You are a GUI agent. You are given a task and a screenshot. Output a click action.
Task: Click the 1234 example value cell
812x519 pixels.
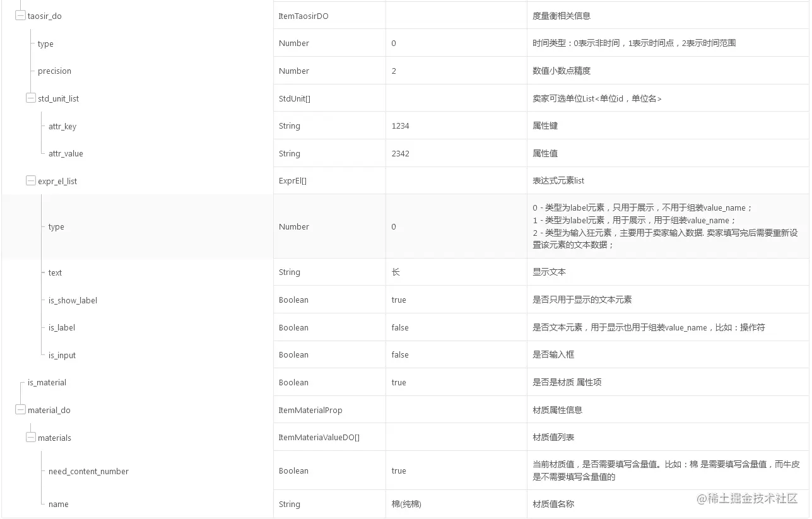click(x=399, y=126)
